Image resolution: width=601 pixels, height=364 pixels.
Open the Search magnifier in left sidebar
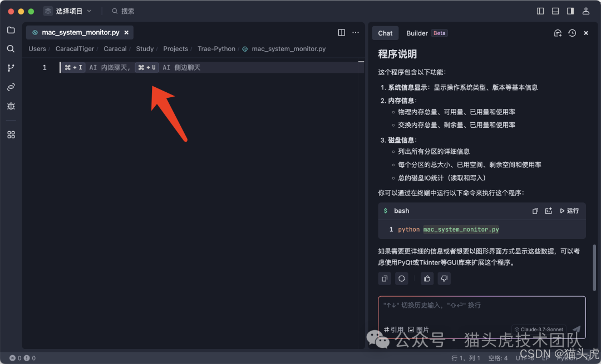[x=11, y=48]
